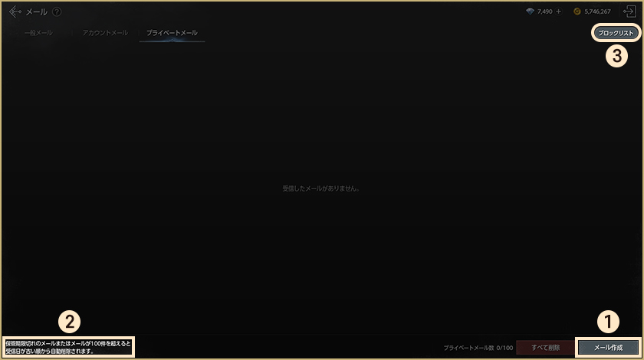Click the プライベートメール数 0/100 counter

pos(478,348)
